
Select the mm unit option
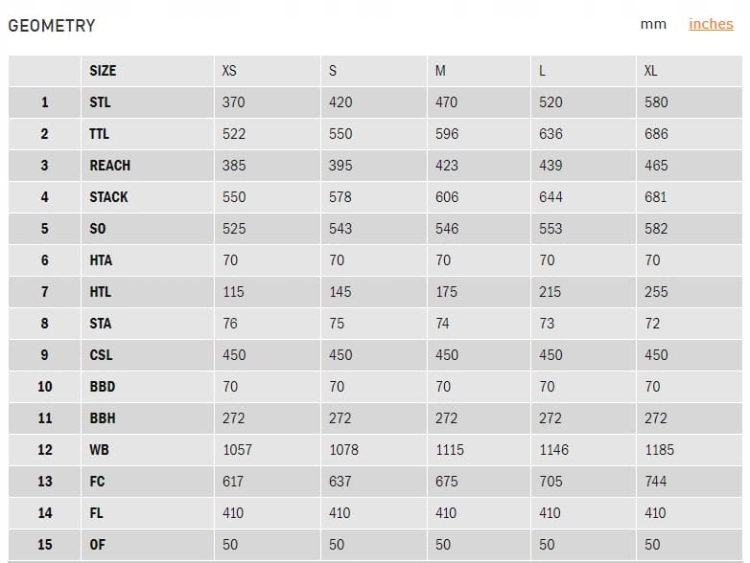coord(653,24)
